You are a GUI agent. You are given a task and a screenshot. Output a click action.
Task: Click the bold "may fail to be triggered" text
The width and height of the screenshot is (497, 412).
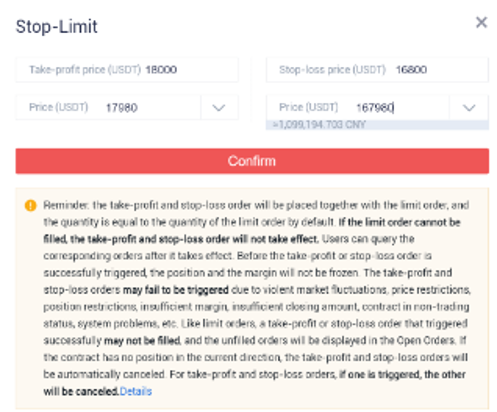coord(176,290)
